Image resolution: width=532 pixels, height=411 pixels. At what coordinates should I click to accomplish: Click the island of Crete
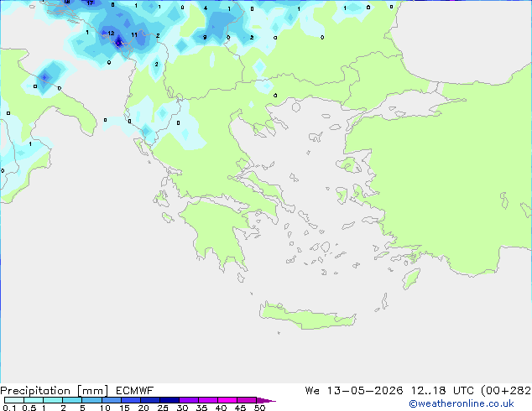307,317
